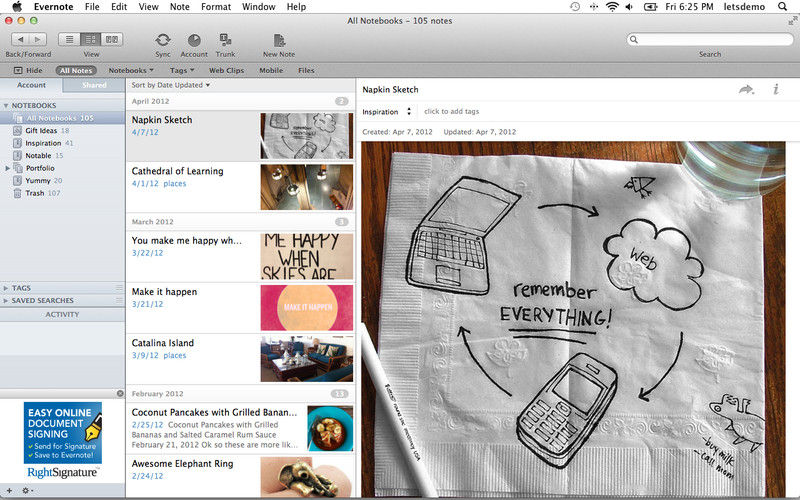Enable the All Notes filter
800x500 pixels.
[76, 70]
